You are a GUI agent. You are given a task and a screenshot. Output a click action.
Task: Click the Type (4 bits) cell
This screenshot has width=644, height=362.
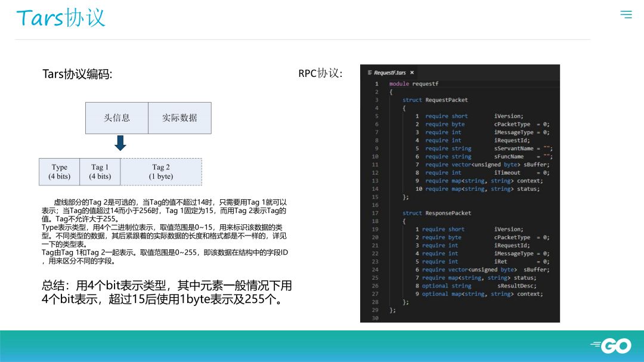(59, 172)
